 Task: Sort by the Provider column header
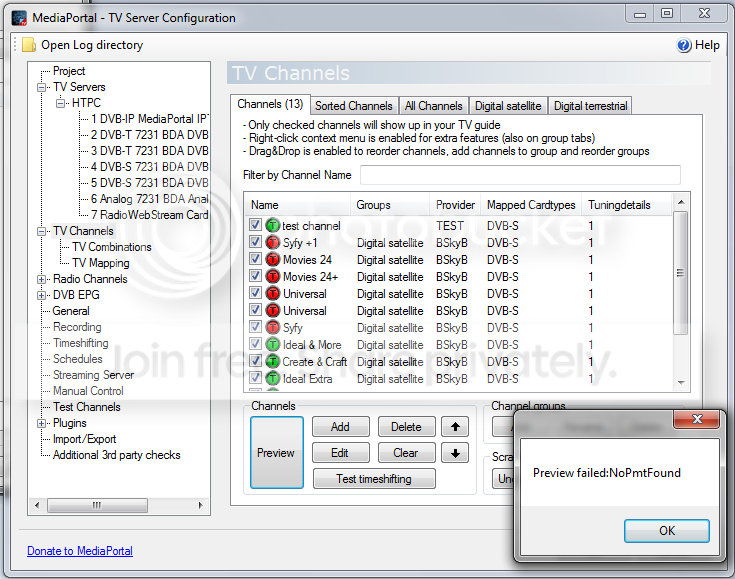[455, 205]
